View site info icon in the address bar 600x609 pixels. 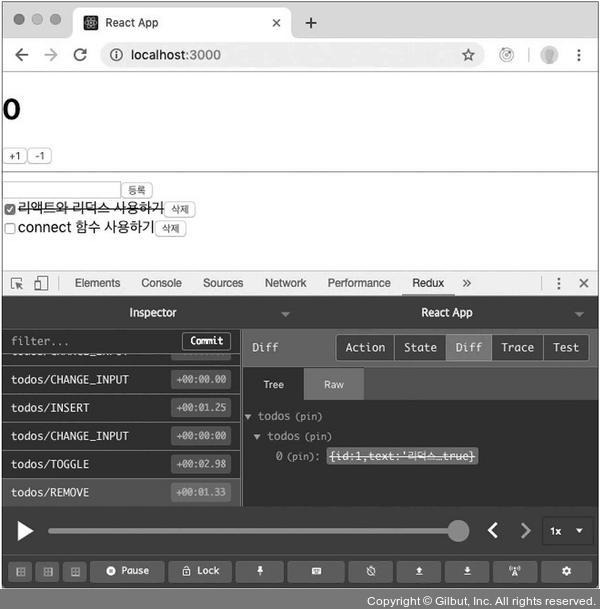tap(116, 55)
